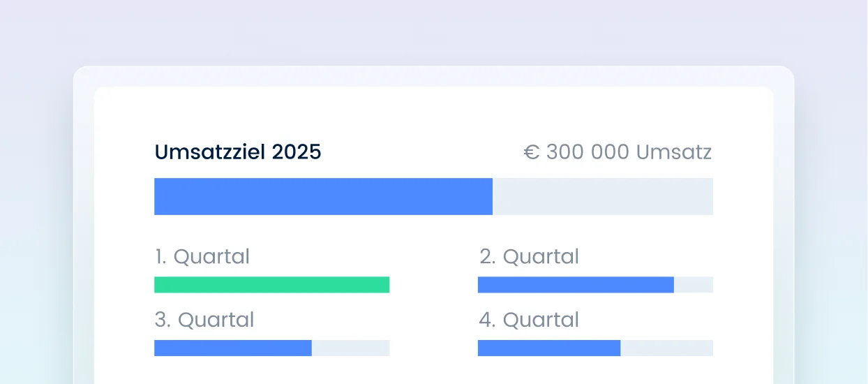Click the word Umsatz in the amount label
Screen dimensions: 868x384
[673, 152]
